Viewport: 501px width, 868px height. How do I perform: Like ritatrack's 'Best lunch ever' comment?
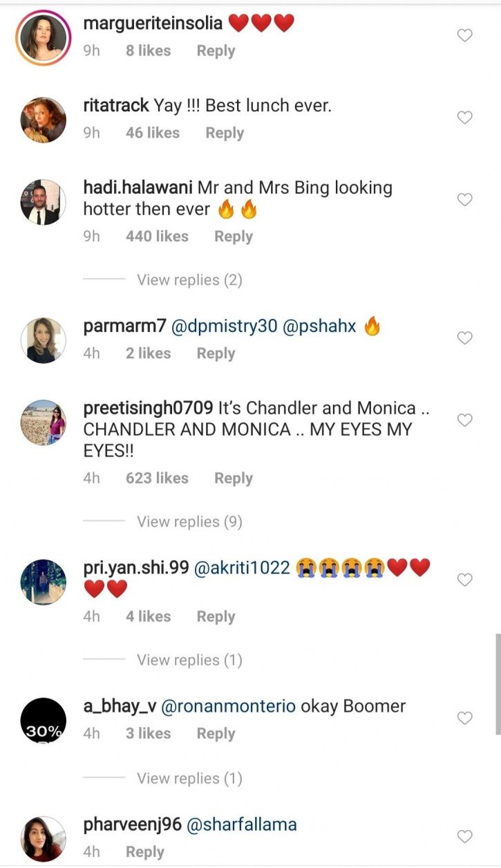coord(464,118)
